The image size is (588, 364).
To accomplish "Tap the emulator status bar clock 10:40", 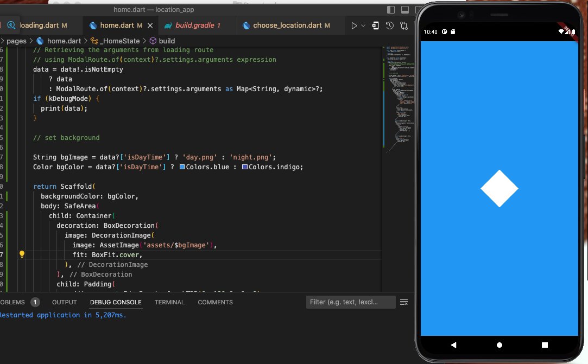I will [431, 32].
